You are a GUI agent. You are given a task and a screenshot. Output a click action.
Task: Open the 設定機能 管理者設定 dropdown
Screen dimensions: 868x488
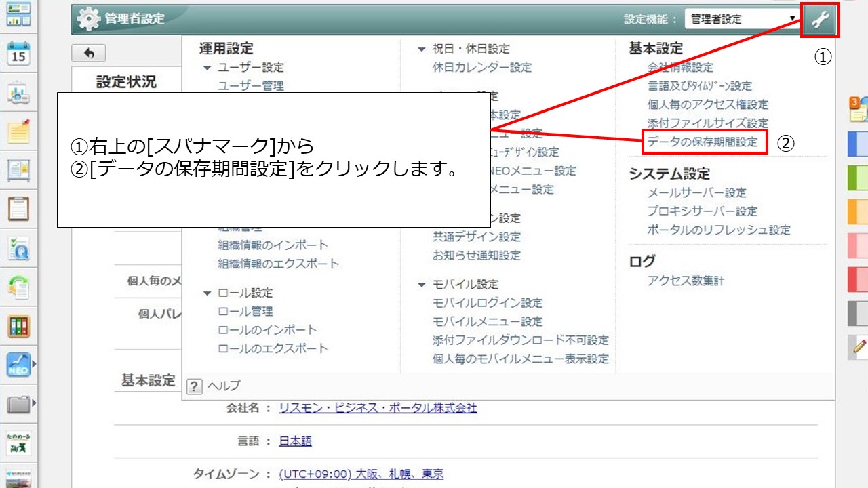click(x=743, y=20)
